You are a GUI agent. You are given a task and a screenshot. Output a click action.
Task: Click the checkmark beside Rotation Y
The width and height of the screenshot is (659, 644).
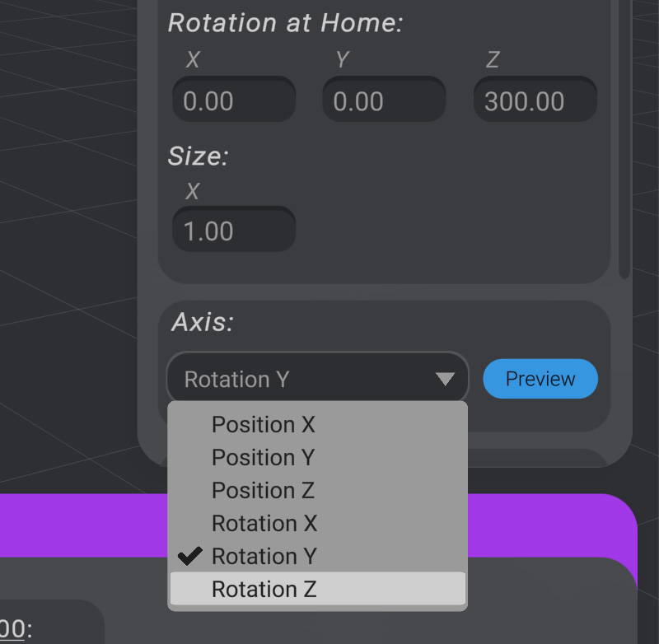pyautogui.click(x=189, y=557)
